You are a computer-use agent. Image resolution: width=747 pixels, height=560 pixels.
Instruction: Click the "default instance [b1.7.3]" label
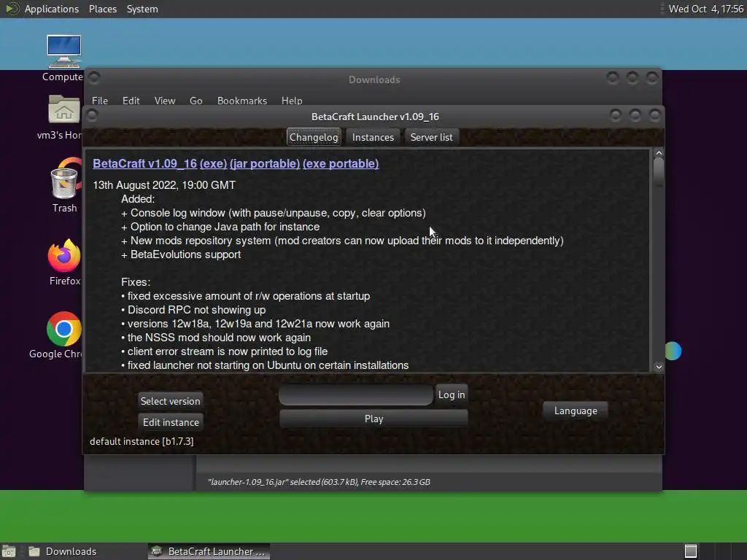point(142,441)
